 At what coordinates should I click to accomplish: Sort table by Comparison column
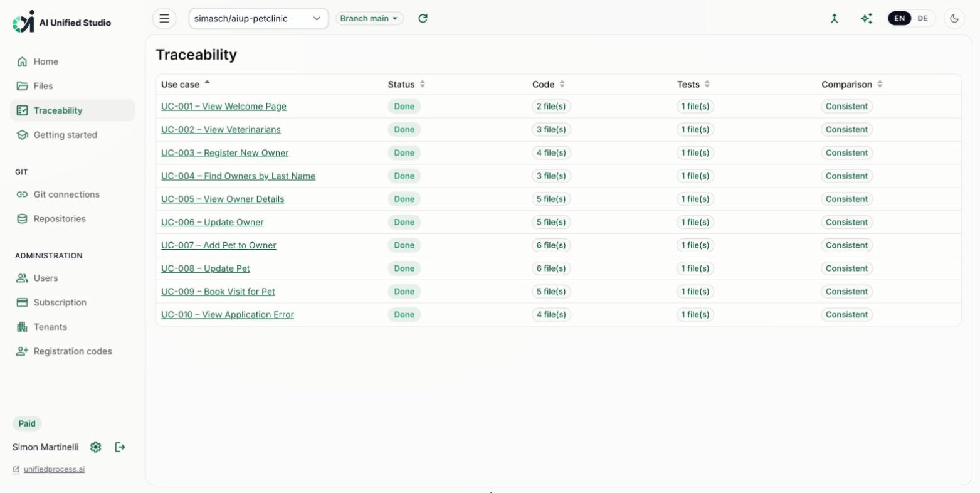[x=852, y=84]
